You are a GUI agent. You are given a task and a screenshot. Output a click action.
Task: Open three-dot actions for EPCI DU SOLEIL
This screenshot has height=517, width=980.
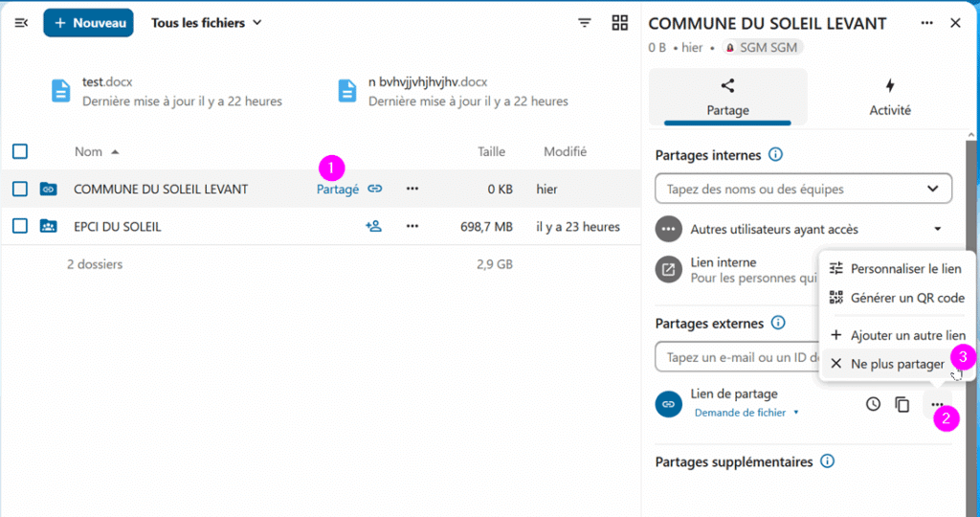tap(412, 226)
